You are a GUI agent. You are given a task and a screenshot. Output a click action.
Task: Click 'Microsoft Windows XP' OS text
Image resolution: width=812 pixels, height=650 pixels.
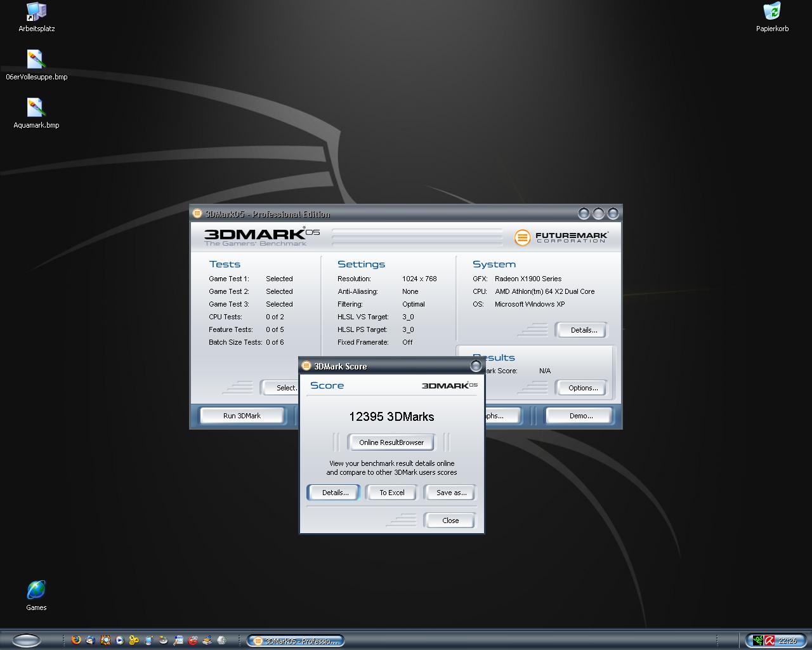point(530,304)
